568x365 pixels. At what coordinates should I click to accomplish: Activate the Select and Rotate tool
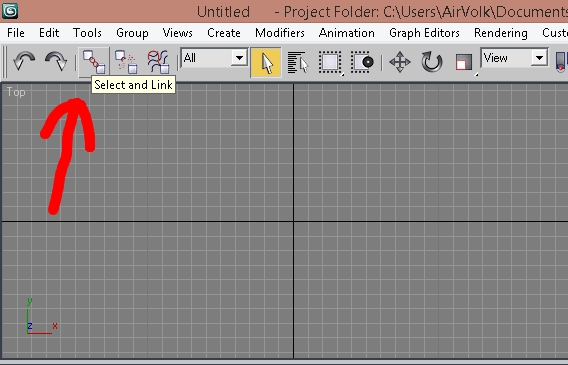(431, 62)
